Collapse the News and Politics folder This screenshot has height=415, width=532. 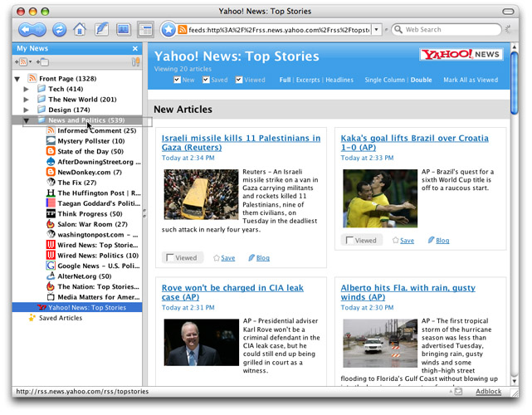[27, 120]
